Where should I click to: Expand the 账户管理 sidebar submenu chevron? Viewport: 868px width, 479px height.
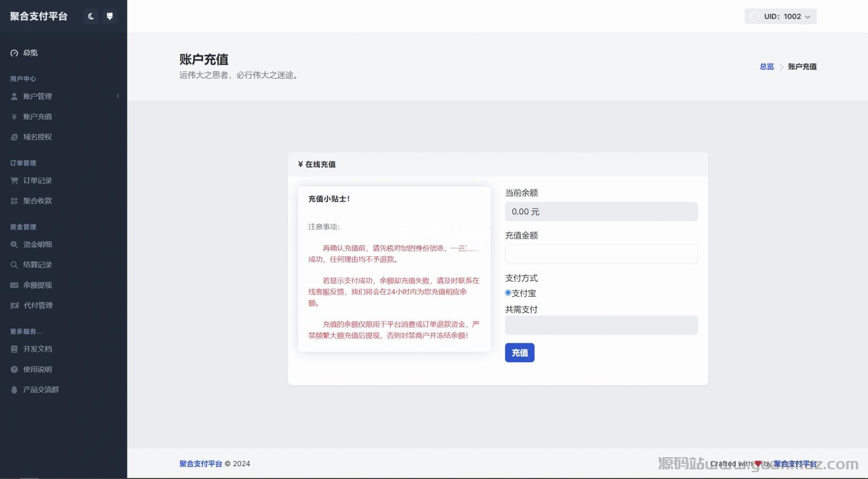click(118, 96)
